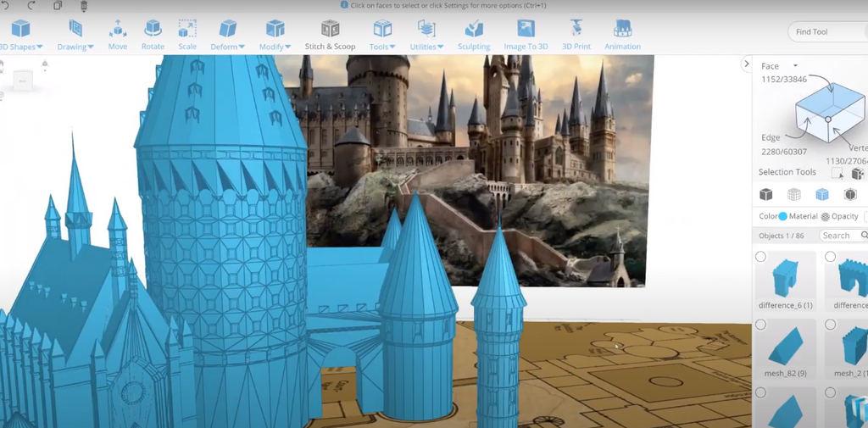Copy the selected object
This screenshot has height=428, width=868.
point(58,6)
